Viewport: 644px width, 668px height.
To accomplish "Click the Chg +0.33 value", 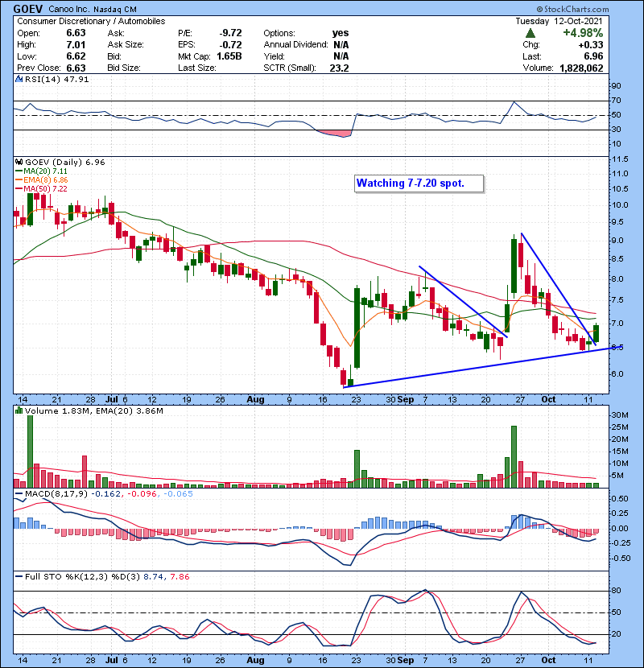I will [591, 44].
